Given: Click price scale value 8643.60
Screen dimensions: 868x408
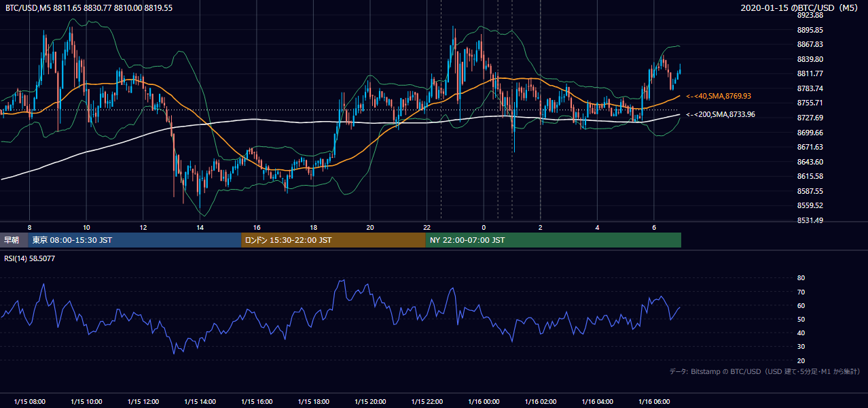Looking at the screenshot, I should [810, 162].
